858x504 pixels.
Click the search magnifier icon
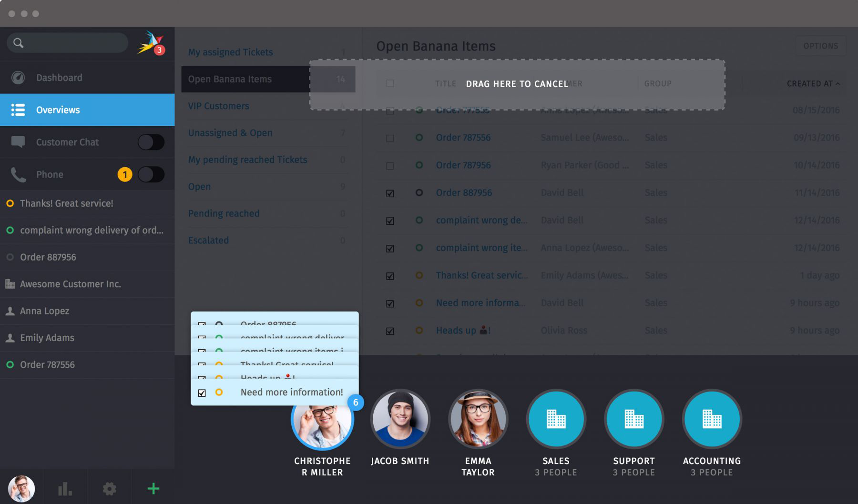tap(18, 43)
